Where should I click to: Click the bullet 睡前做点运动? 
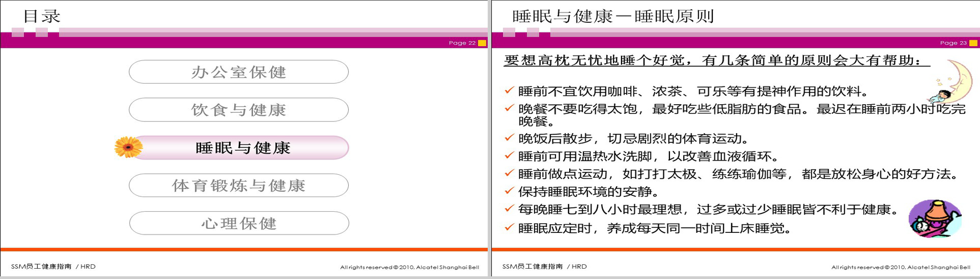(739, 174)
